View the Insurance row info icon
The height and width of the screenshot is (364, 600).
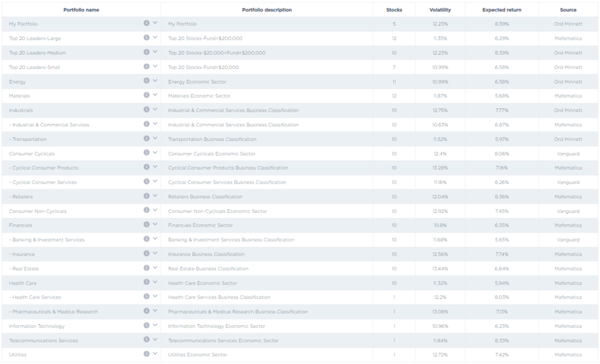point(146,253)
